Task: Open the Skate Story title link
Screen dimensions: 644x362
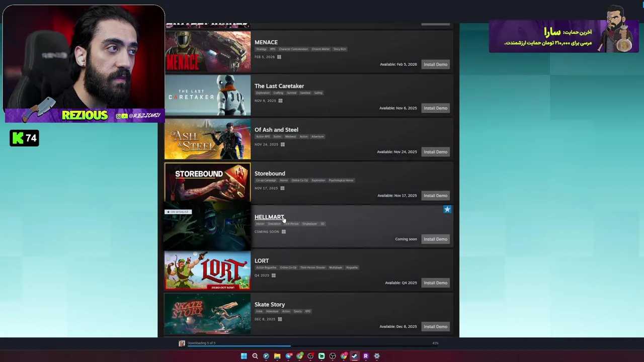Action: (270, 305)
